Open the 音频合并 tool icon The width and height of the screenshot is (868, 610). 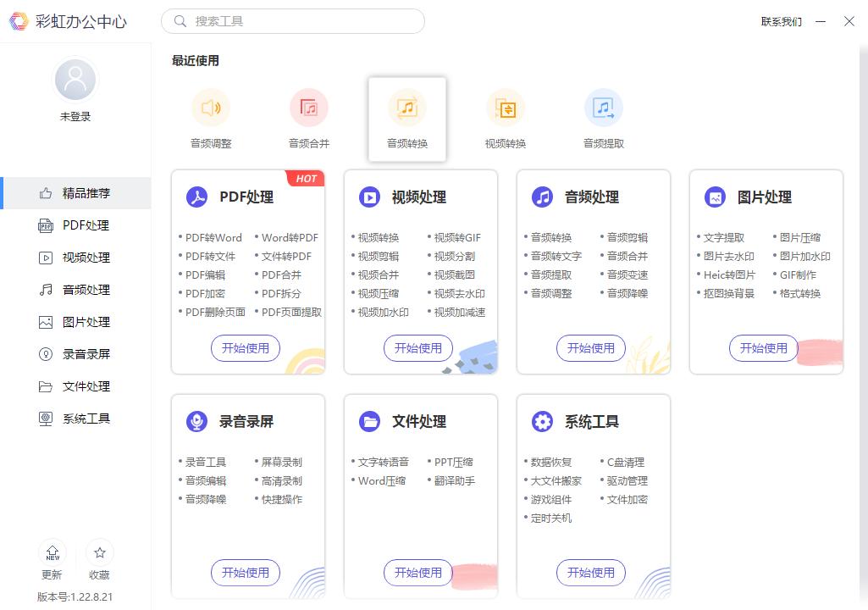[x=309, y=108]
